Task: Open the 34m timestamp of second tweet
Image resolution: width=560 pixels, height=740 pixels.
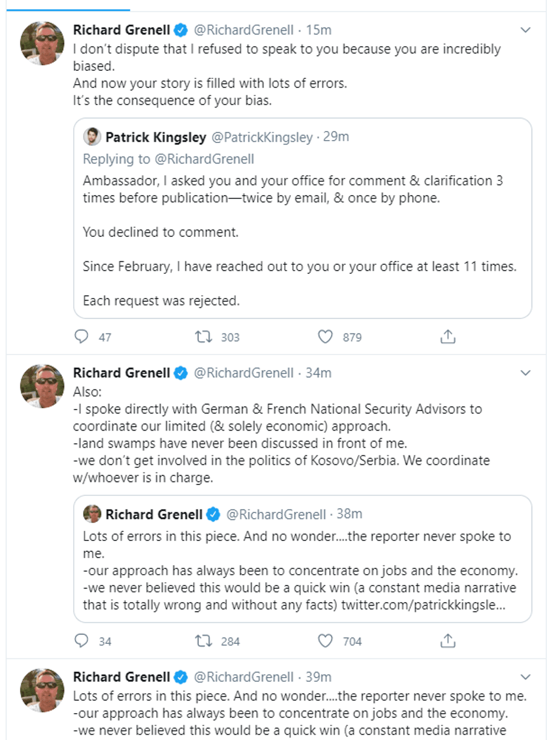Action: click(318, 373)
